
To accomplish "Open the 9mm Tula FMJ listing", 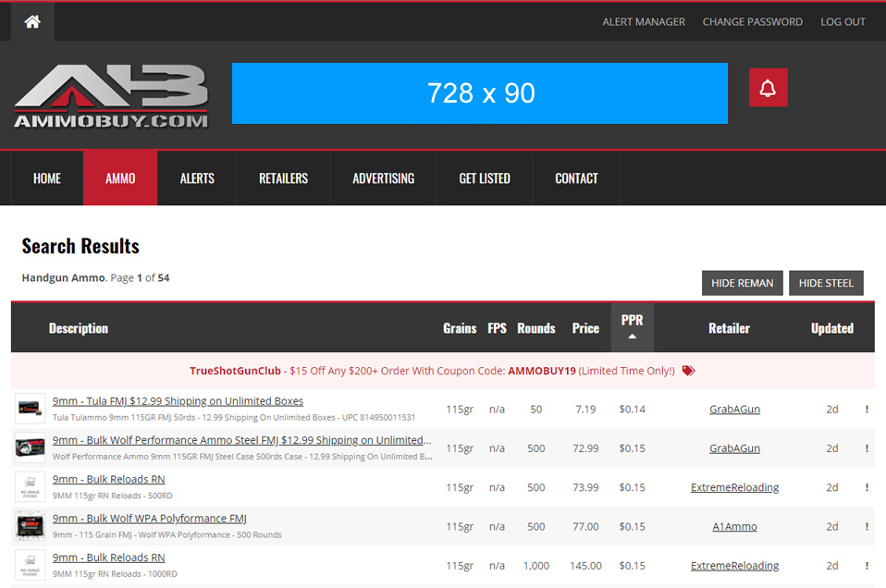I will click(x=178, y=401).
